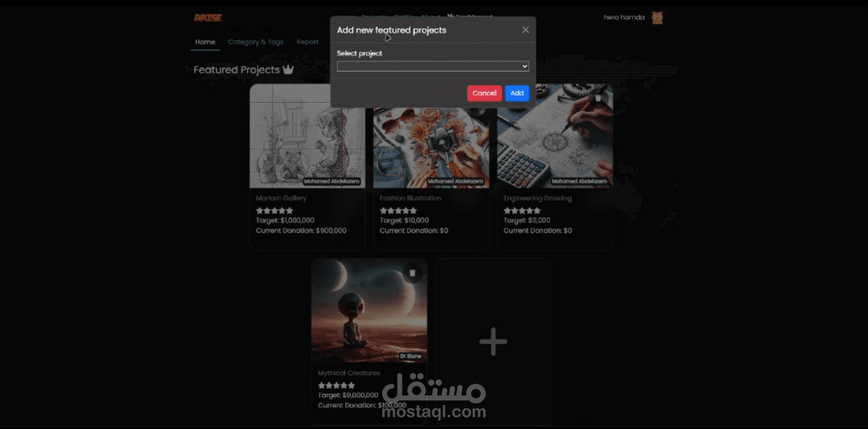Click the Dr Stone author badge

pos(411,357)
